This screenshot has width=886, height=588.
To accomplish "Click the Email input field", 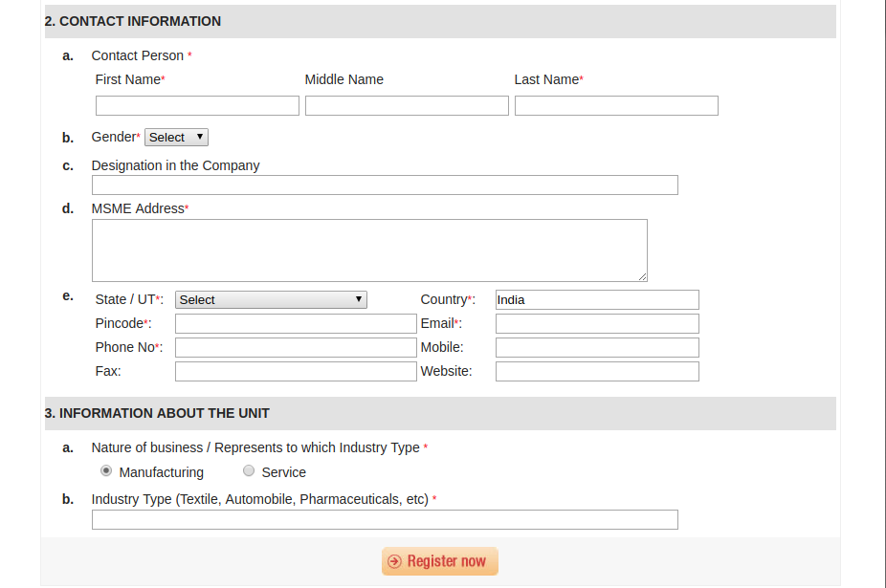I will 597,324.
